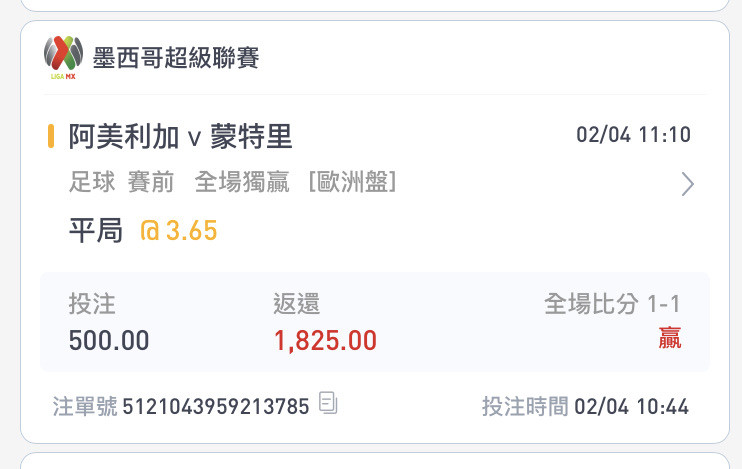Click the 返還 return amount 1,825.00

click(x=325, y=341)
